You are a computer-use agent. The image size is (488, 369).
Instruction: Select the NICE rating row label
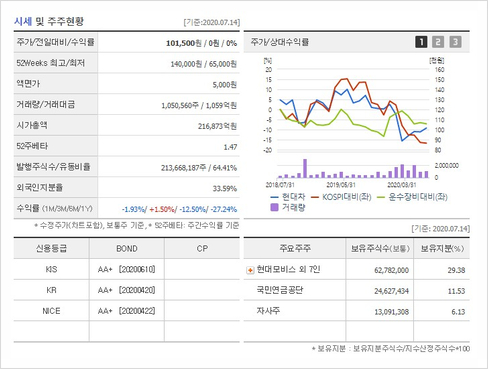[x=51, y=311]
